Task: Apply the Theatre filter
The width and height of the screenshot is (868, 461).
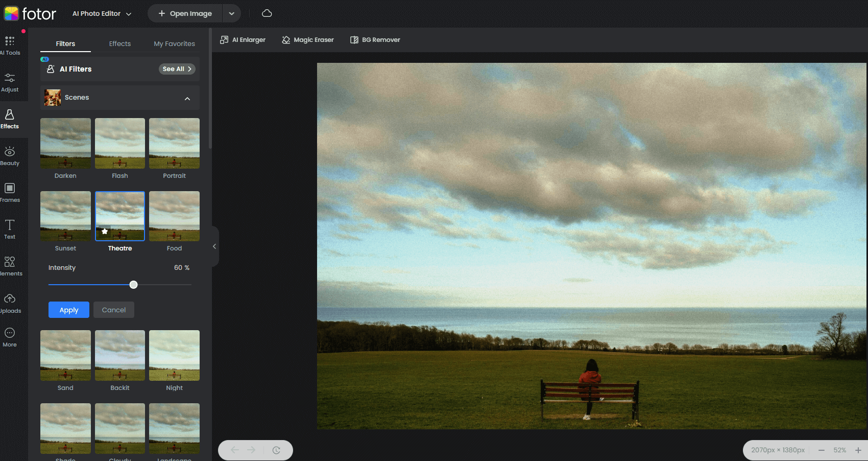Action: pyautogui.click(x=69, y=310)
